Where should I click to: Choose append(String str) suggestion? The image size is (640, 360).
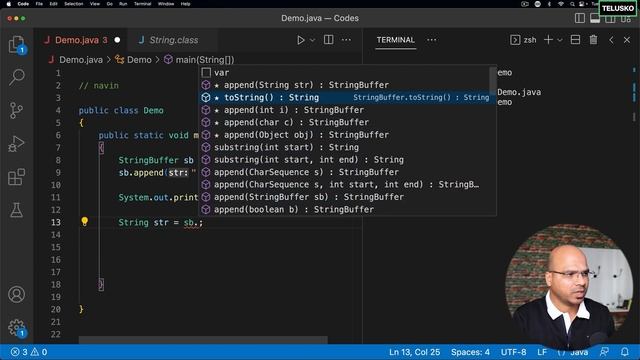pos(345,85)
